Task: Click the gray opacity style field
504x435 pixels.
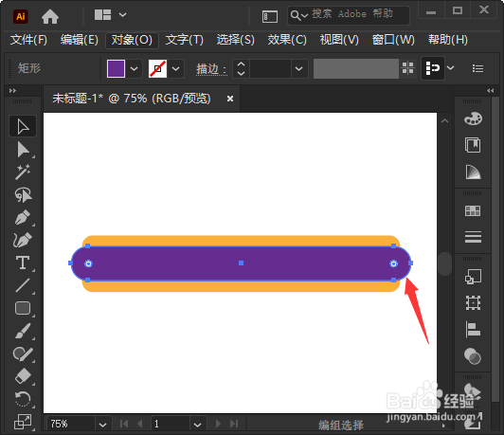Action: 356,68
